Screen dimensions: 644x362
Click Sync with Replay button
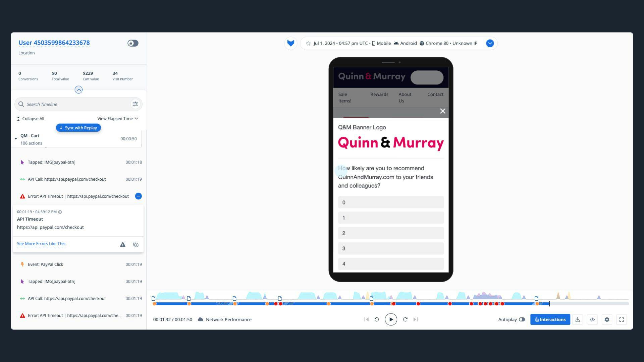79,128
